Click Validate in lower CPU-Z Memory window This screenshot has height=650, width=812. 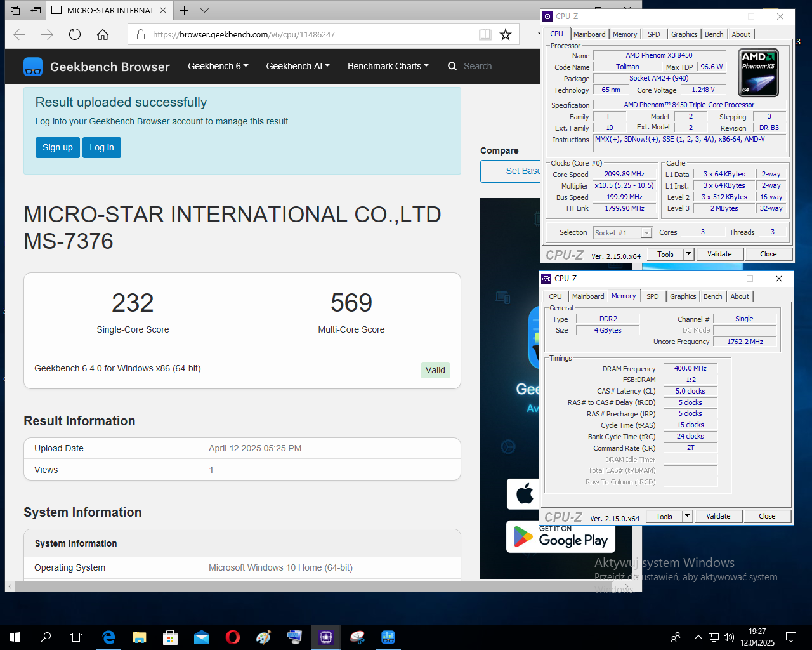(x=718, y=516)
